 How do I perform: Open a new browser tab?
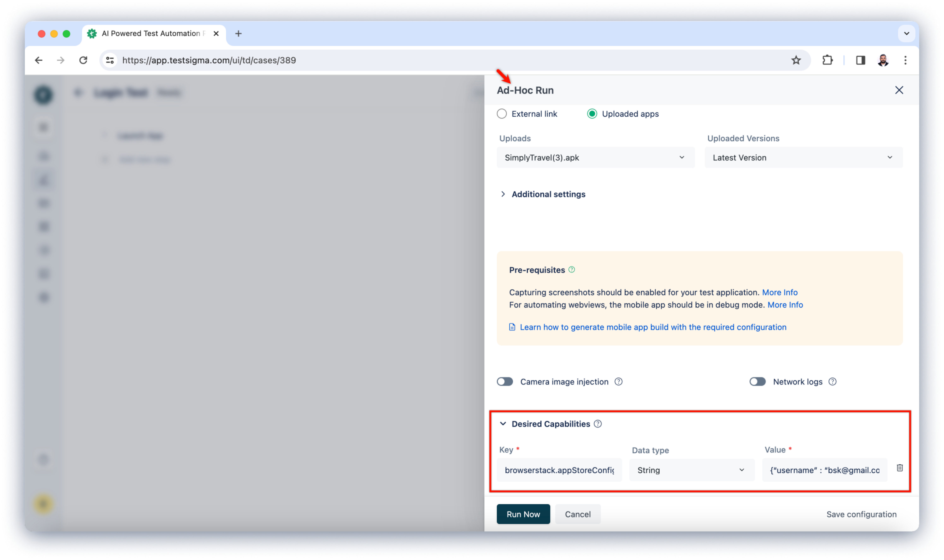(x=238, y=34)
